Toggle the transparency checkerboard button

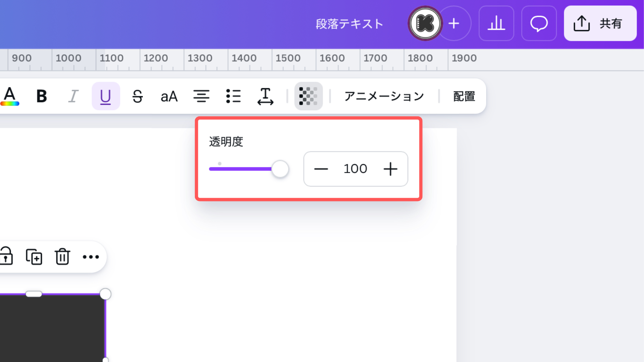pyautogui.click(x=309, y=96)
